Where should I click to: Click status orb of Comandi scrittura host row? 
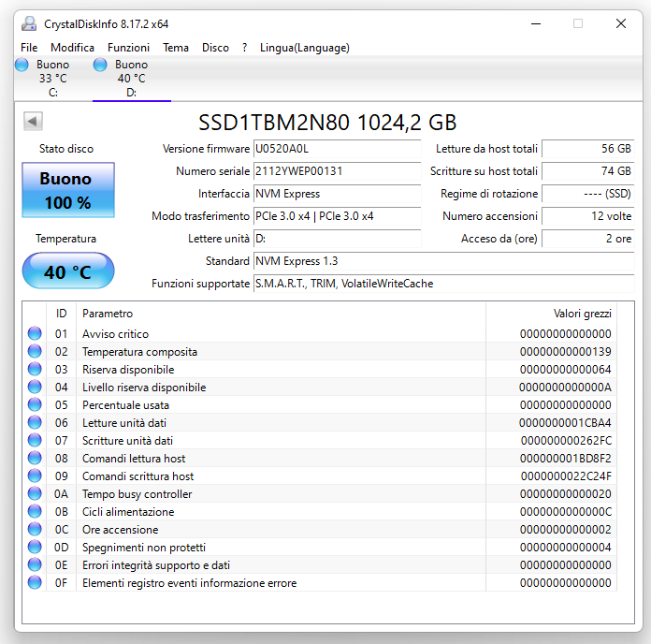point(35,476)
